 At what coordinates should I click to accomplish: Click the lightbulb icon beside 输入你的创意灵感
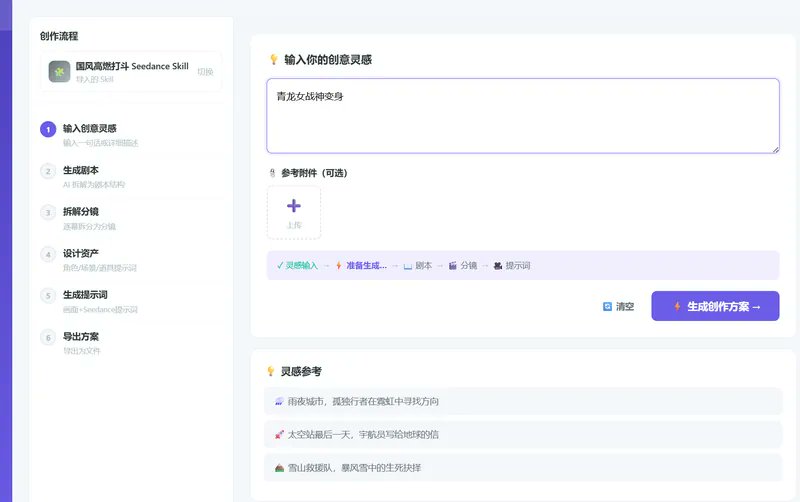pos(273,60)
